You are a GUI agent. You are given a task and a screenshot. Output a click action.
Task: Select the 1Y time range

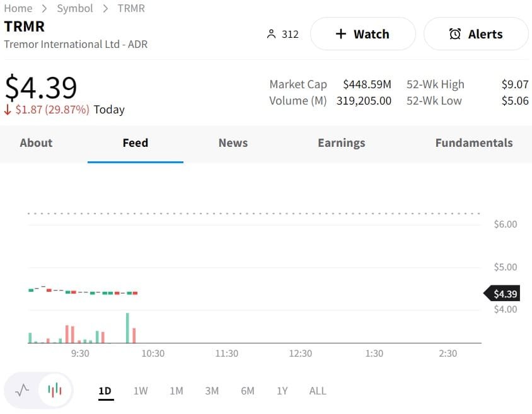282,391
